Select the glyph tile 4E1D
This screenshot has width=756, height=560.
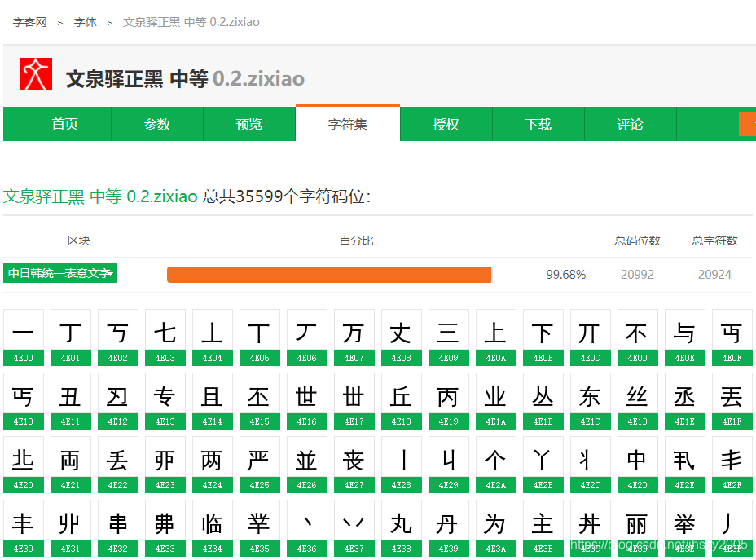[x=637, y=401]
